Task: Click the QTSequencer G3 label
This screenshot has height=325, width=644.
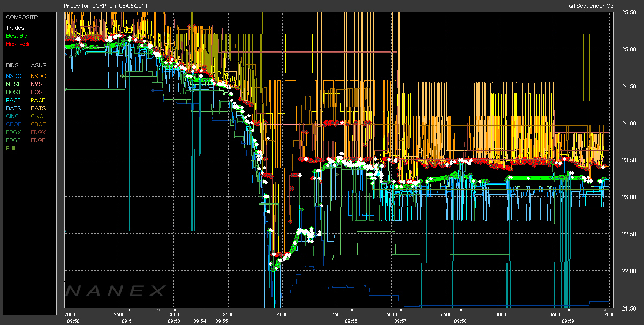Action: pyautogui.click(x=592, y=5)
